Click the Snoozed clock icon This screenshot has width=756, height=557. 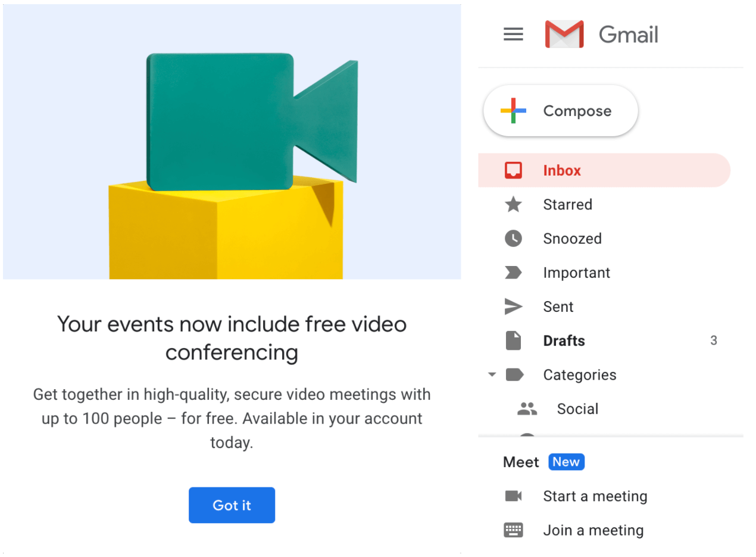coord(513,239)
